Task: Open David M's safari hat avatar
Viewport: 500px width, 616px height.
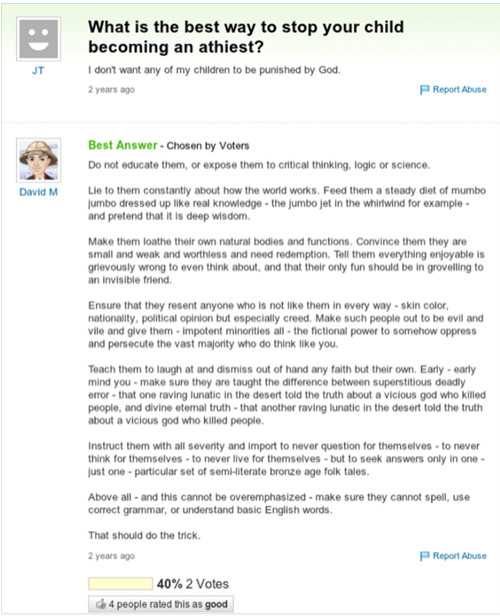Action: coord(38,160)
